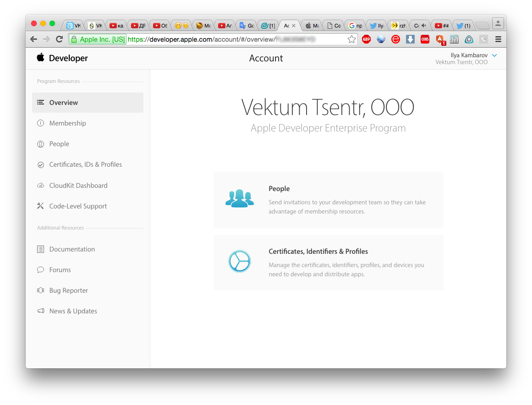Screen dimensions: 532x405
Task: Click the Apple logo next to Developer
Action: pos(40,57)
